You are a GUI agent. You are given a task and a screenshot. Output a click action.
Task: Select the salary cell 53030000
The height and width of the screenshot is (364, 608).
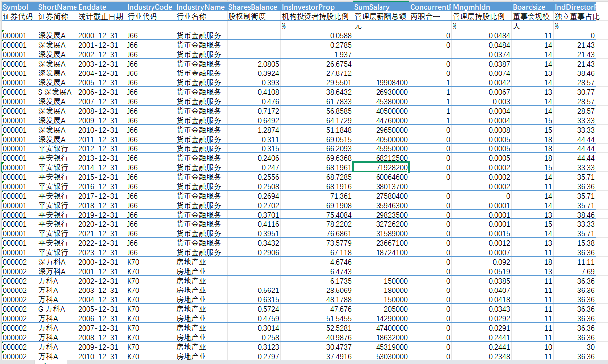[x=381, y=356]
